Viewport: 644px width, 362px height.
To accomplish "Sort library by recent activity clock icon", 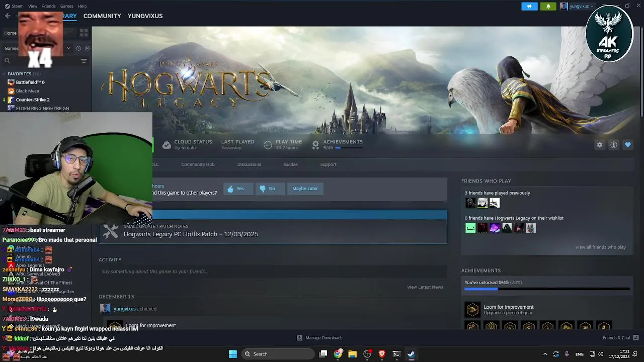I will [78, 48].
